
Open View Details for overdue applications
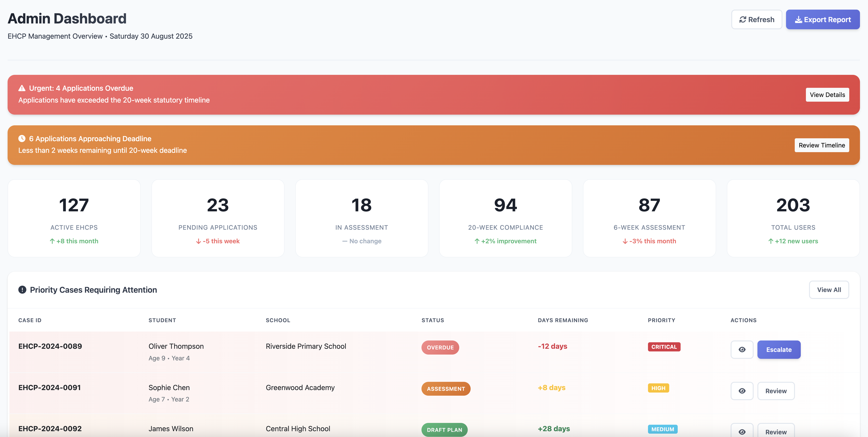coord(827,95)
